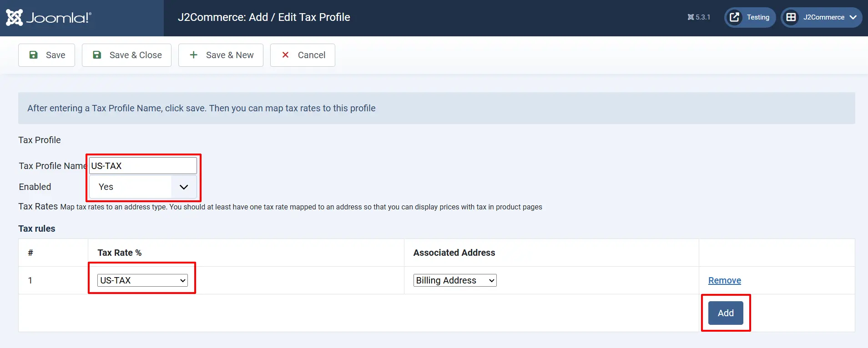Open the Testing site preview link
This screenshot has height=348, width=868.
coord(750,17)
